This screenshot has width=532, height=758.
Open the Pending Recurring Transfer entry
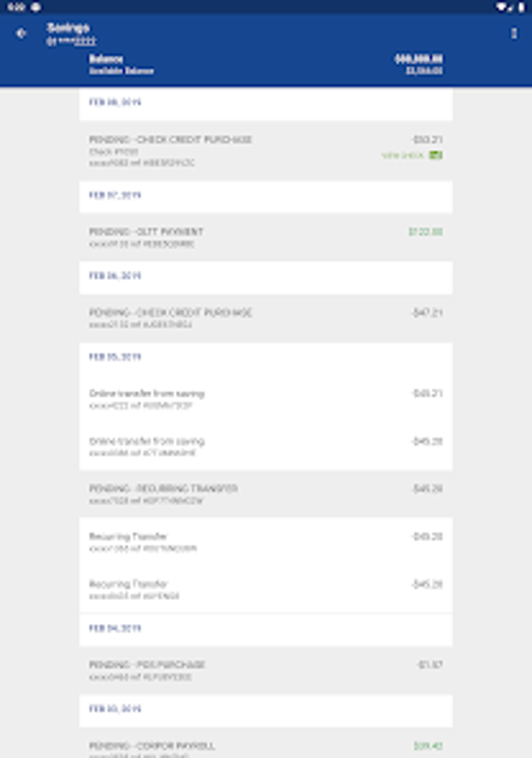point(265,494)
